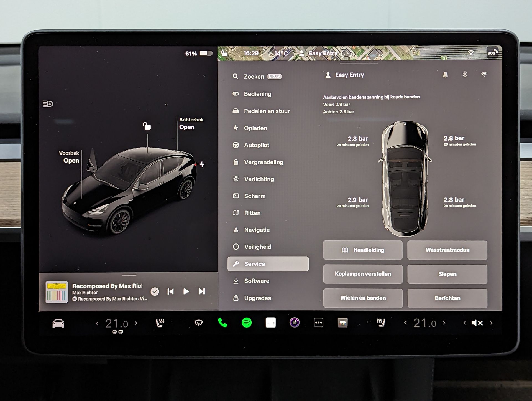Screen dimensions: 532x401
Task: Select the Autopilot menu
Action: (x=251, y=145)
